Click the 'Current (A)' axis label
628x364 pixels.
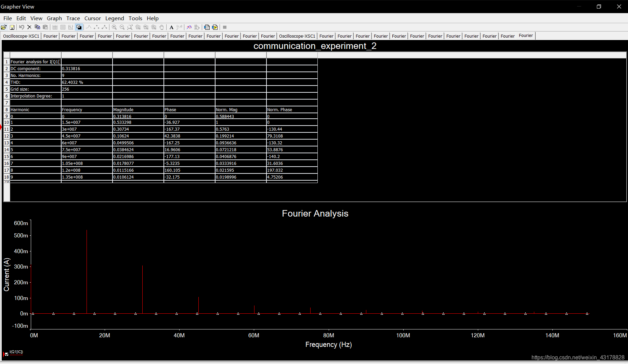click(6, 275)
